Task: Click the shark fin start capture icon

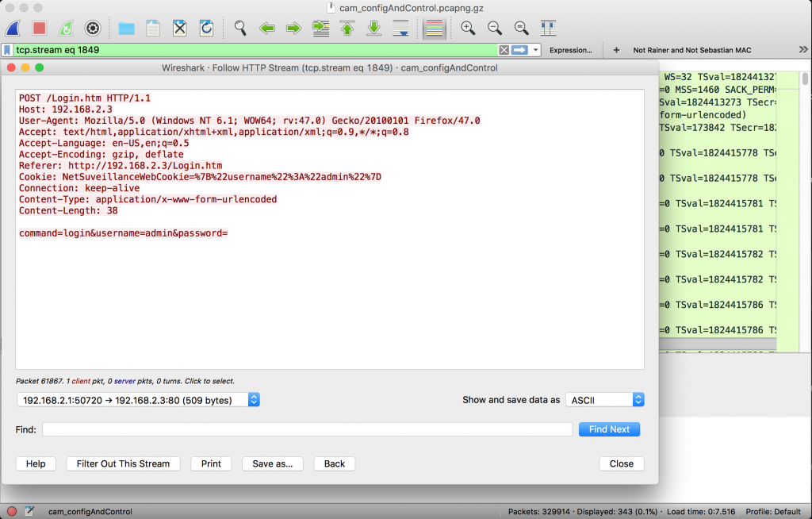Action: (13, 29)
